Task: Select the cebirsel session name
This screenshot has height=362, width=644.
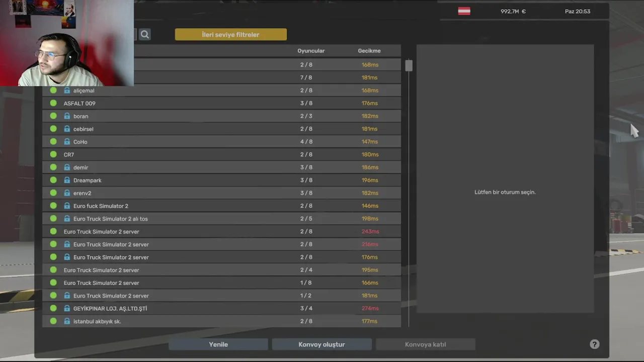Action: click(x=84, y=129)
